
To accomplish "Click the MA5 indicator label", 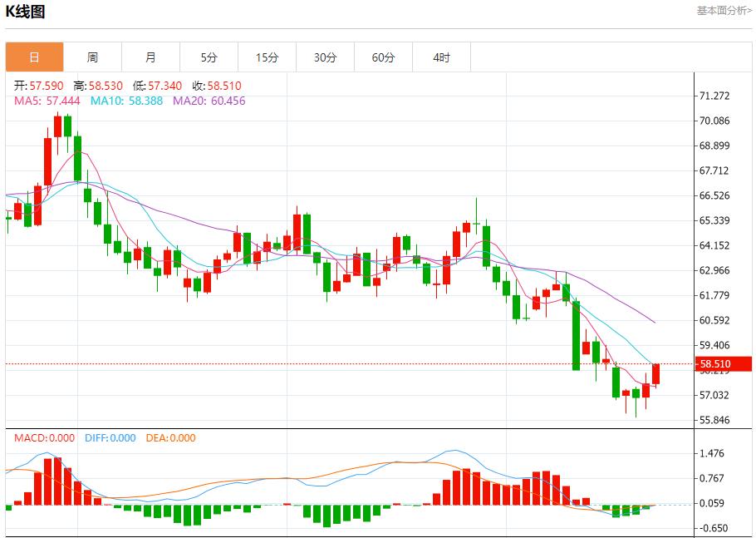I will [47, 101].
